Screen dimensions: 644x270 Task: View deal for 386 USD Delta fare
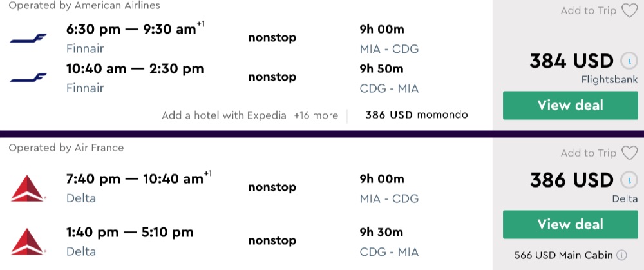point(562,224)
